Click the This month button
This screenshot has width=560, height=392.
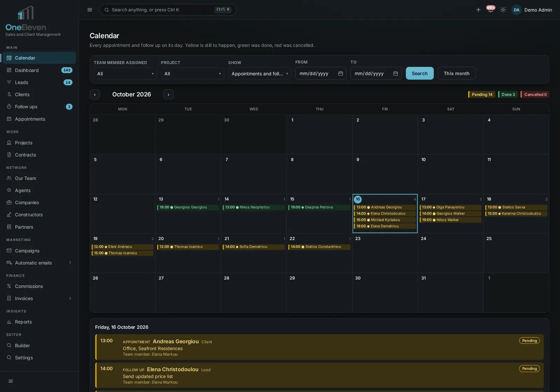pyautogui.click(x=456, y=73)
